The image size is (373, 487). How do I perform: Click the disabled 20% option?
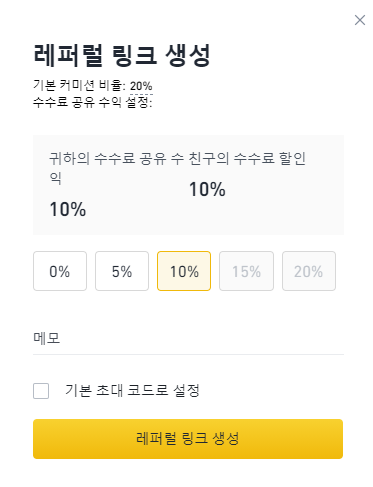(309, 271)
